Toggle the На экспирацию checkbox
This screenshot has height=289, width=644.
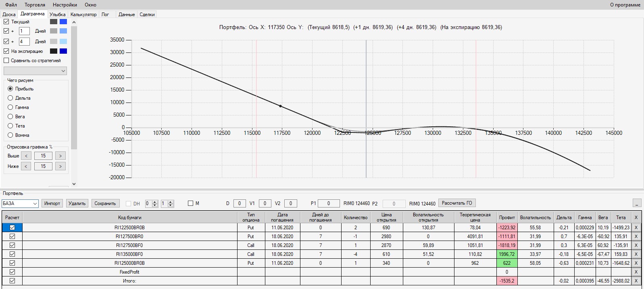point(6,51)
